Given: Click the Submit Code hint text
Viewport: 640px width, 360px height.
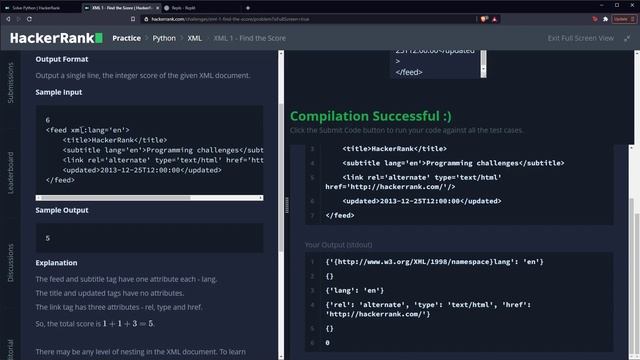Looking at the screenshot, I should pyautogui.click(x=407, y=130).
